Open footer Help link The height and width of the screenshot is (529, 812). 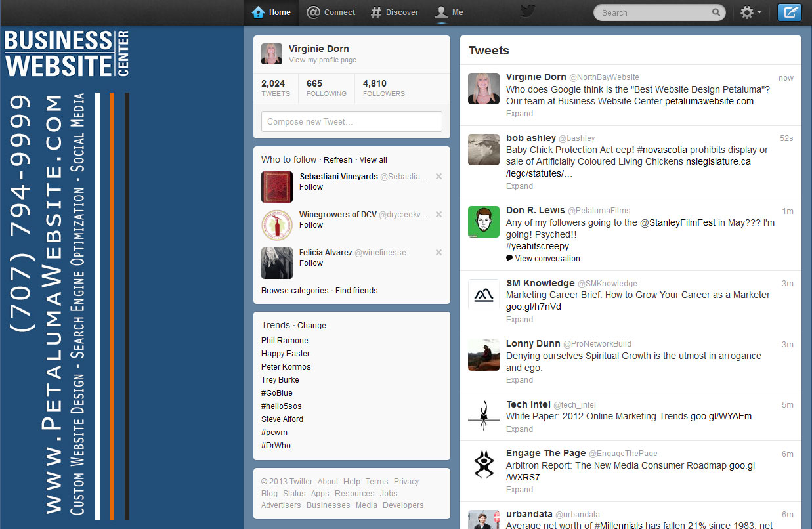point(352,482)
